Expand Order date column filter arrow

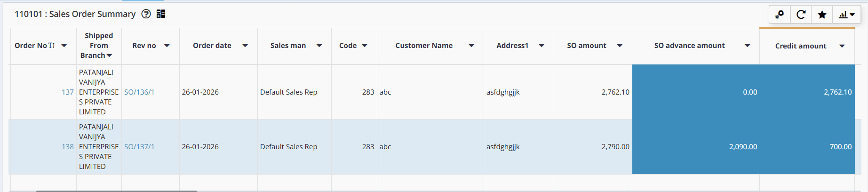point(245,46)
